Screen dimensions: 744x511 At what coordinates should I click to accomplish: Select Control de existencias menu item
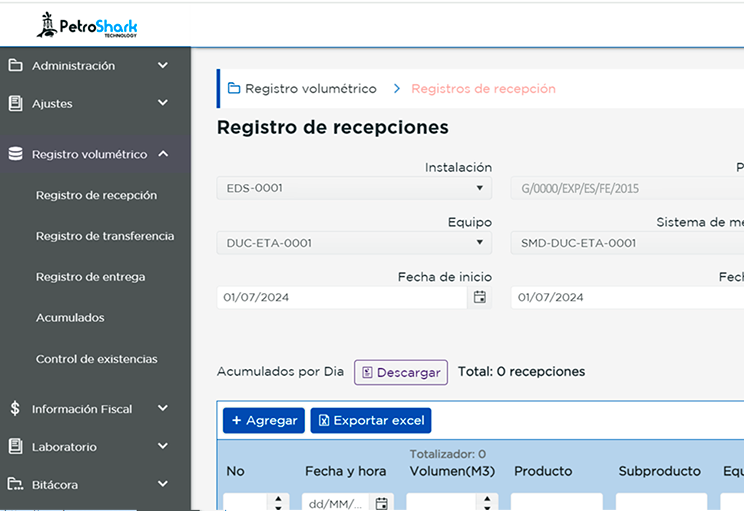pos(96,359)
